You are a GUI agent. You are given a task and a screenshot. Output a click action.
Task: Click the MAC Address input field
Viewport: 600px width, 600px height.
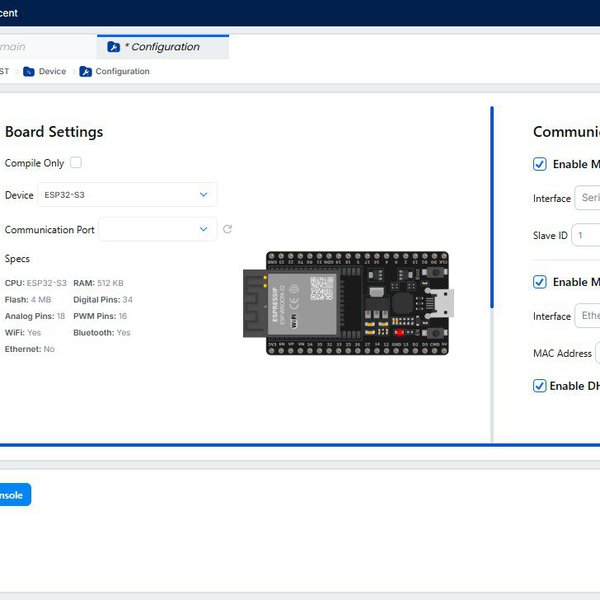598,353
